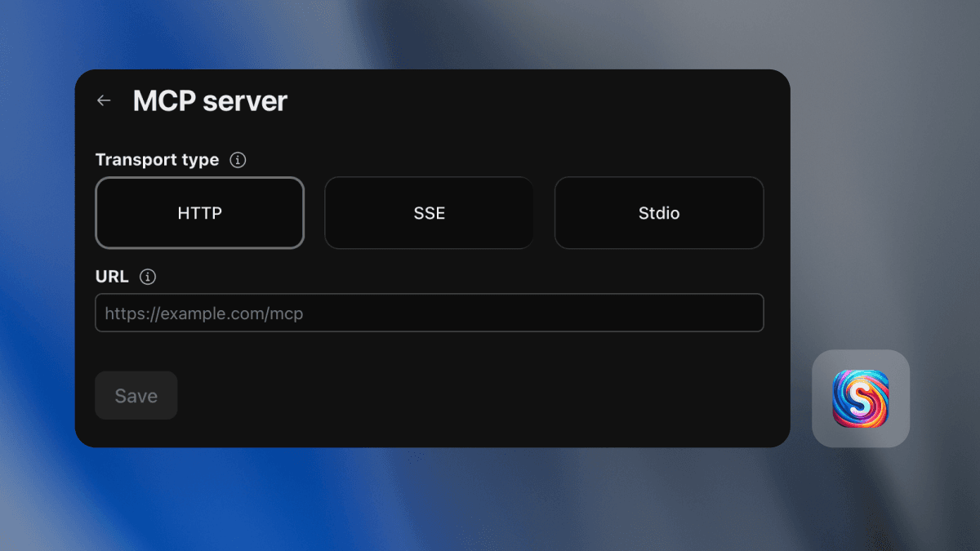Image resolution: width=980 pixels, height=551 pixels.
Task: Click the info circle next to URL label
Action: coord(148,277)
